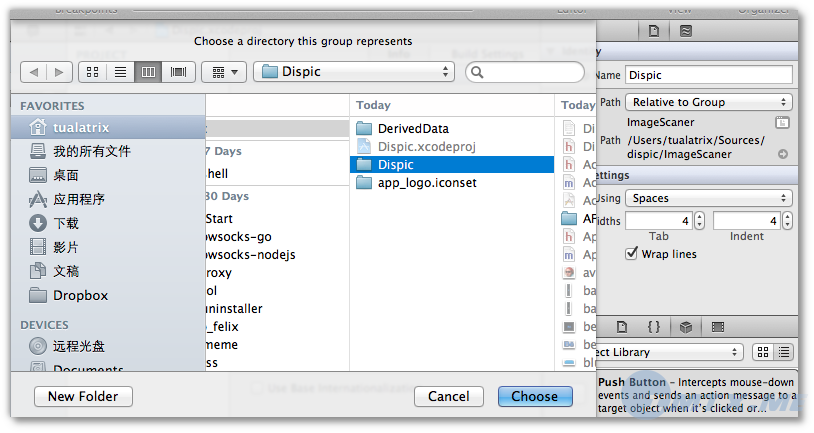Screen dimensions: 814x433
Task: Go back with the left arrow button
Action: pos(34,72)
